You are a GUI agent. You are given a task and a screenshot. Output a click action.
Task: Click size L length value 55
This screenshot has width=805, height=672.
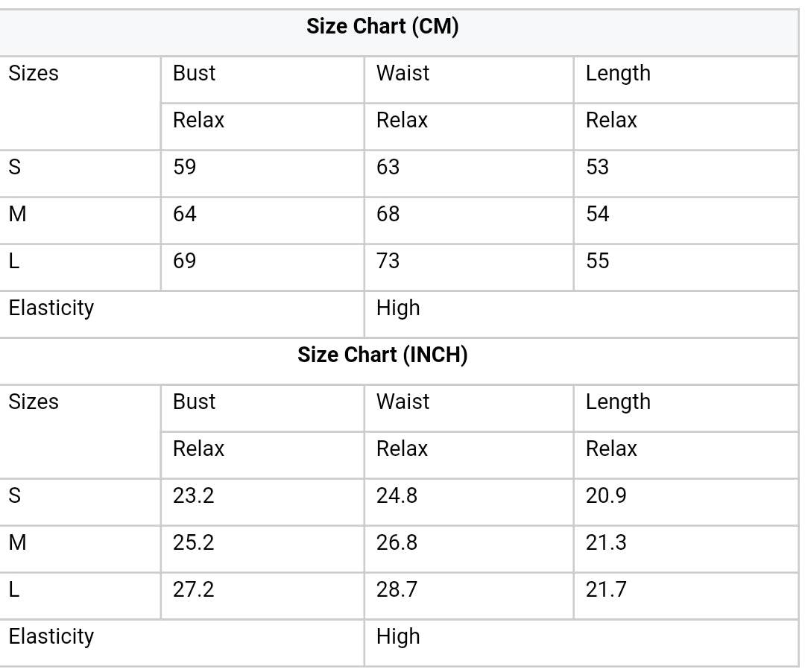(x=598, y=261)
